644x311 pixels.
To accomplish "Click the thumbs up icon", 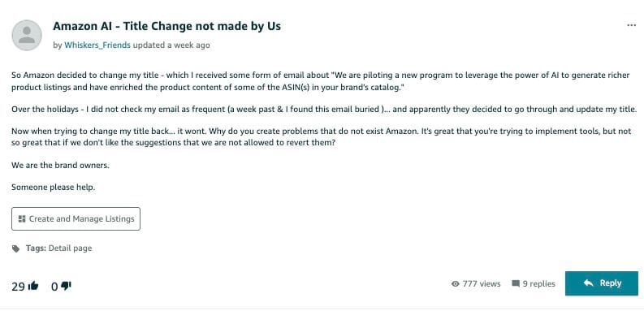I will 32,286.
